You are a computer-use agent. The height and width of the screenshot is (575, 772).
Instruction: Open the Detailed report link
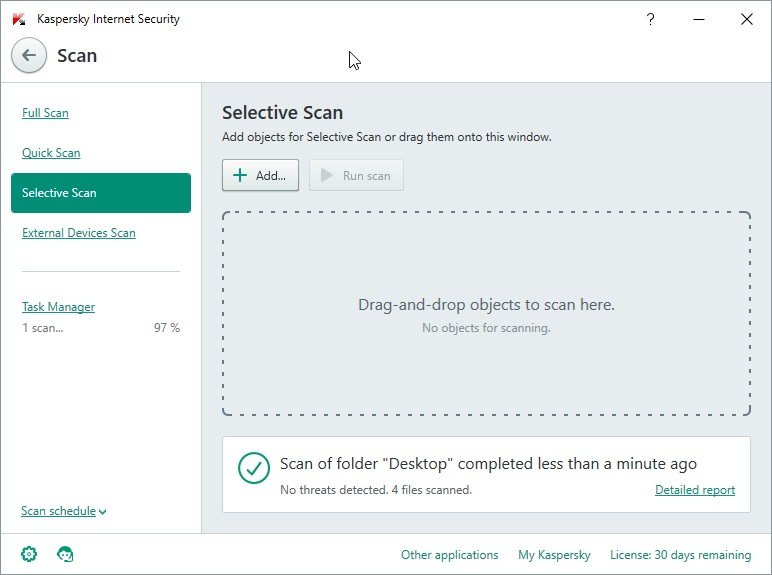[695, 490]
